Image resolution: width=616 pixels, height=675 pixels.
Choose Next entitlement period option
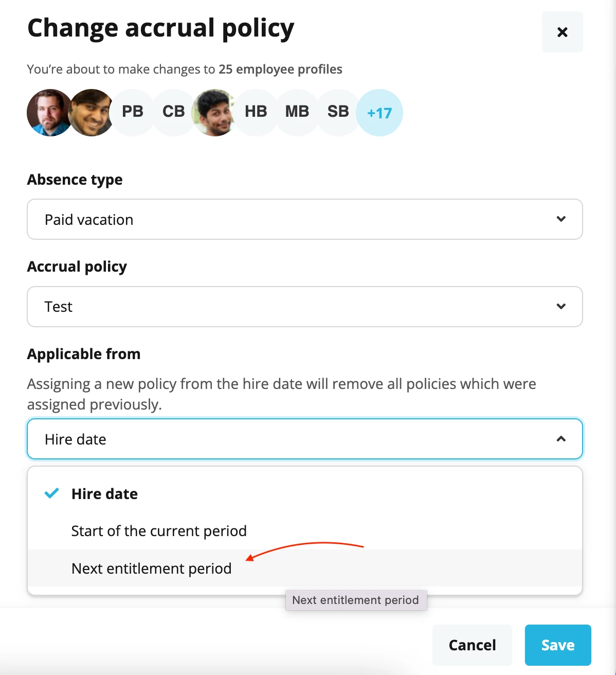305,568
